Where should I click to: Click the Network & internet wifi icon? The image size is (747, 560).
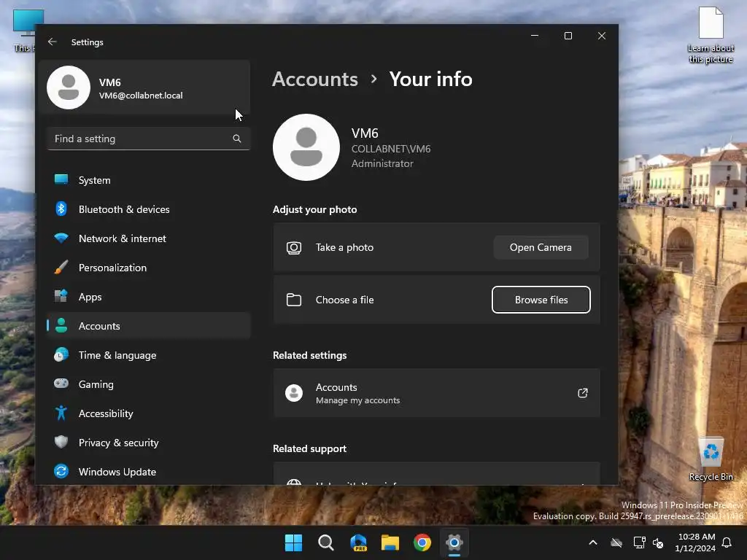tap(61, 238)
